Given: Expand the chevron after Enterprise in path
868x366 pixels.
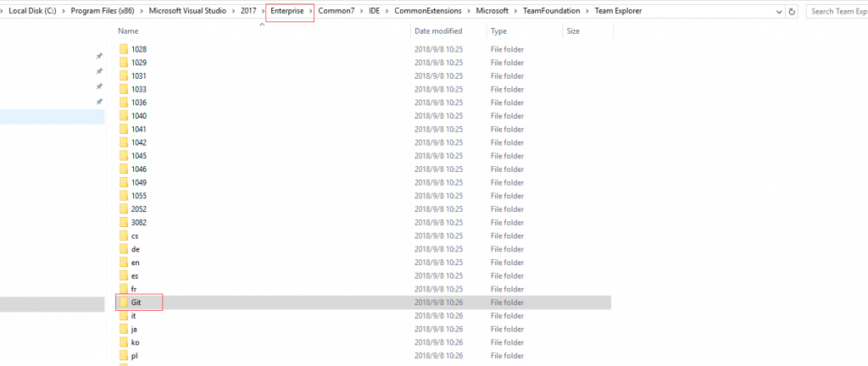Looking at the screenshot, I should (311, 11).
